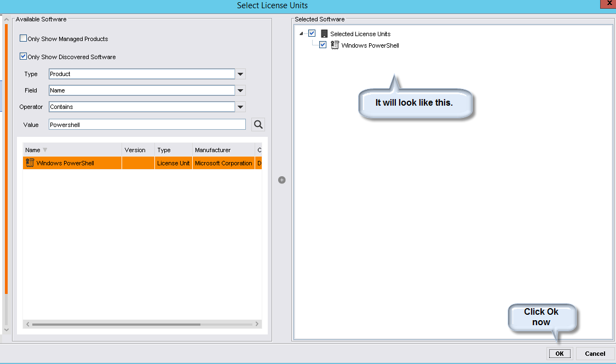Click the horizontal scrollbar in results table
Image resolution: width=616 pixels, height=364 pixels.
tap(116, 324)
